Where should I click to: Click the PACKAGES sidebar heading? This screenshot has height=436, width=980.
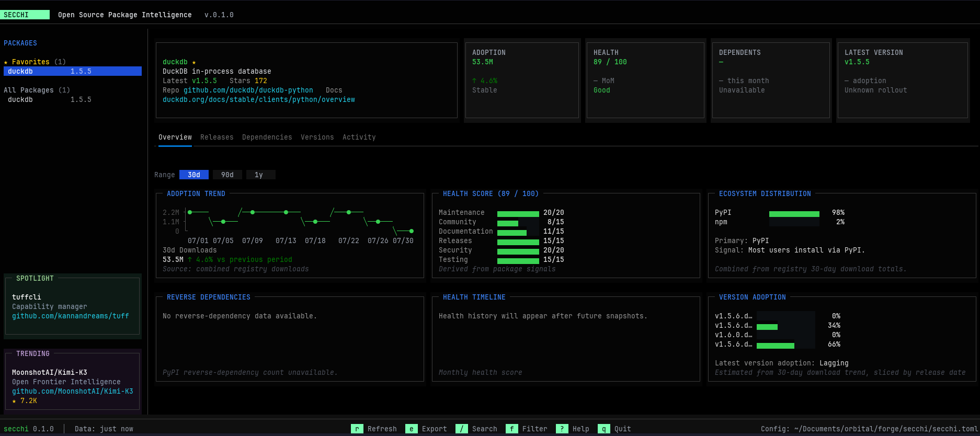[20, 43]
